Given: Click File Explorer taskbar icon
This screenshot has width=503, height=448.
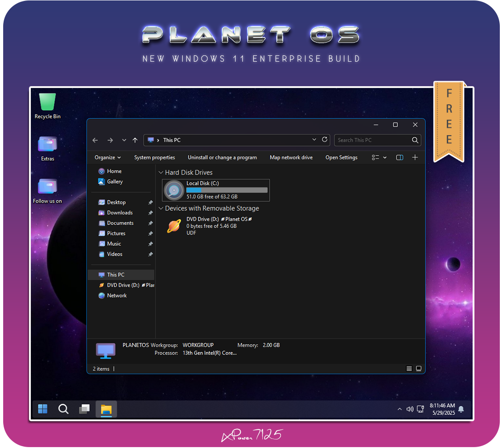Looking at the screenshot, I should pos(106,409).
